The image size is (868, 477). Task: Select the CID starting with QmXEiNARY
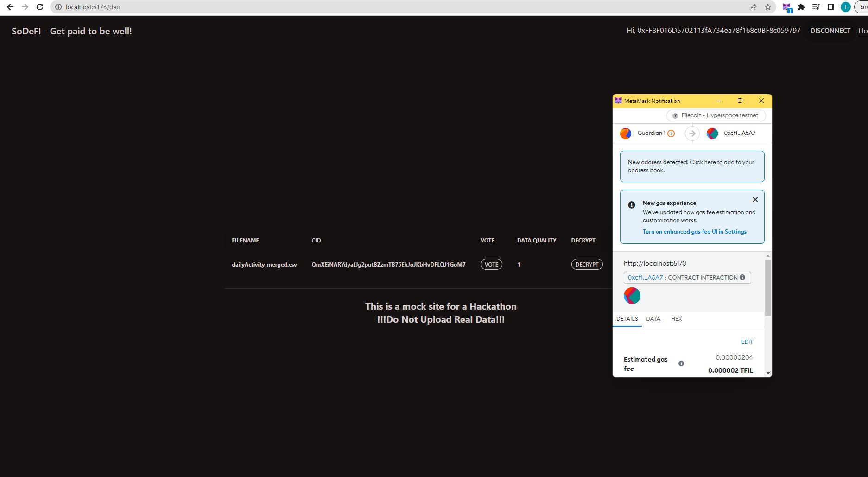coord(388,265)
